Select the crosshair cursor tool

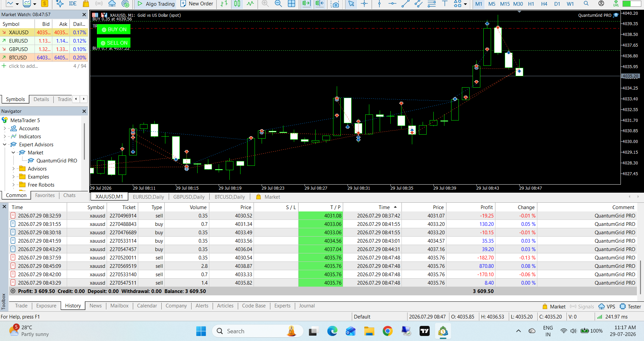click(364, 4)
